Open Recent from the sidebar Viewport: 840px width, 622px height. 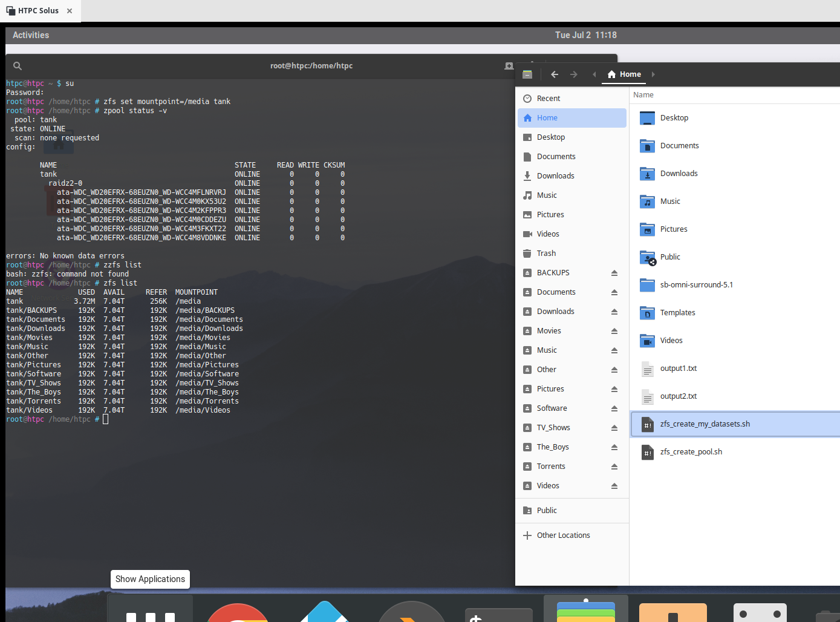(550, 98)
